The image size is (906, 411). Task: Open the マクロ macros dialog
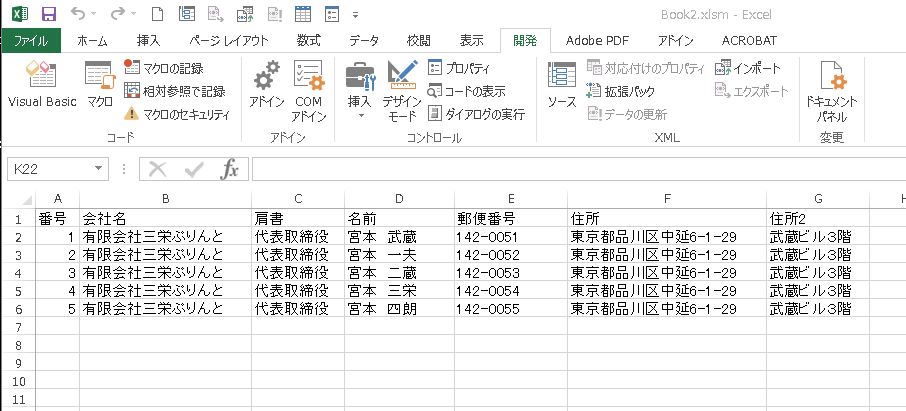click(100, 84)
